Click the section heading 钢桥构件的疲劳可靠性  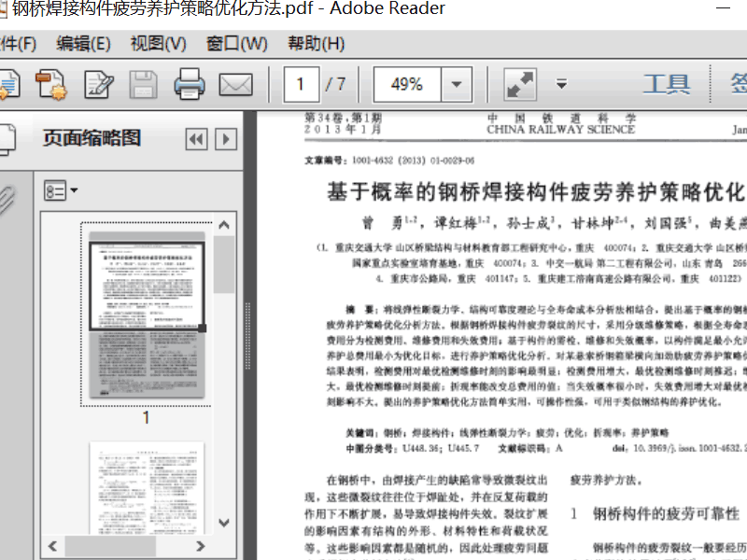point(666,514)
